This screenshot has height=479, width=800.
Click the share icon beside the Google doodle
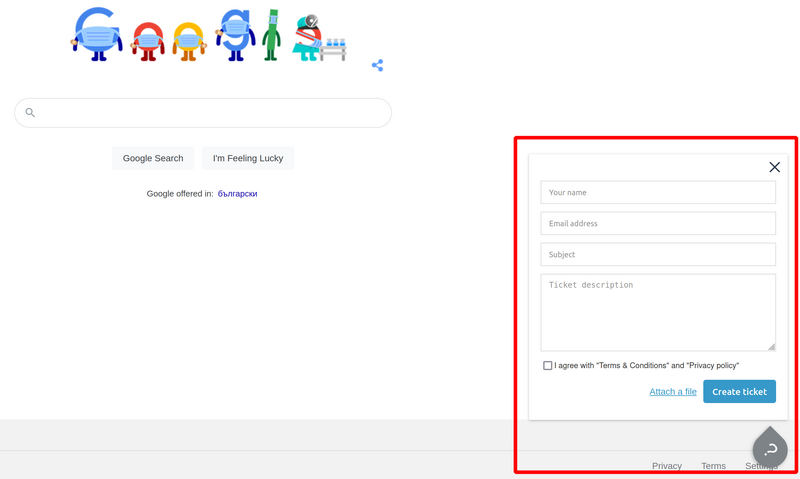[x=377, y=66]
